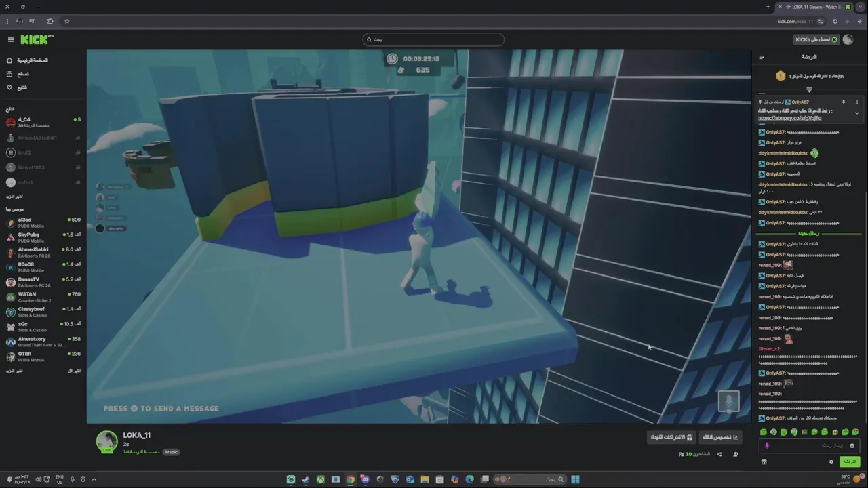Select the LOKA_11 Stream browser tab
The image size is (868, 488).
pos(813,7)
